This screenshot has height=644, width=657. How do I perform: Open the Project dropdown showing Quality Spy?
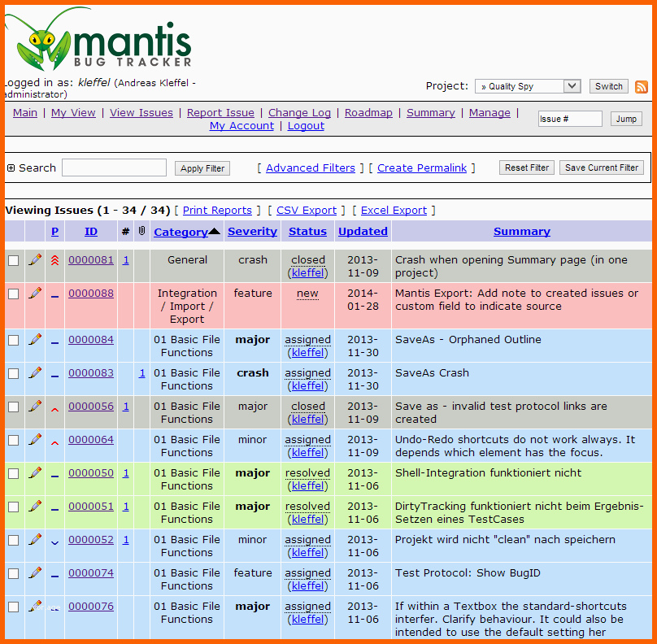point(528,86)
